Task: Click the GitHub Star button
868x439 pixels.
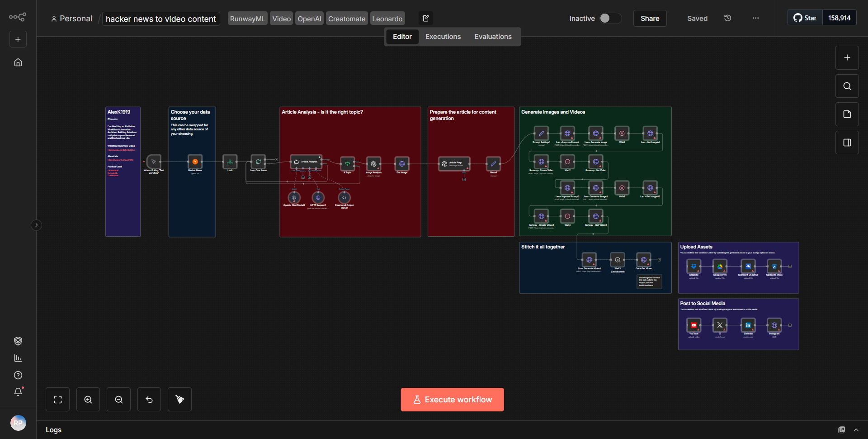Action: pyautogui.click(x=805, y=18)
